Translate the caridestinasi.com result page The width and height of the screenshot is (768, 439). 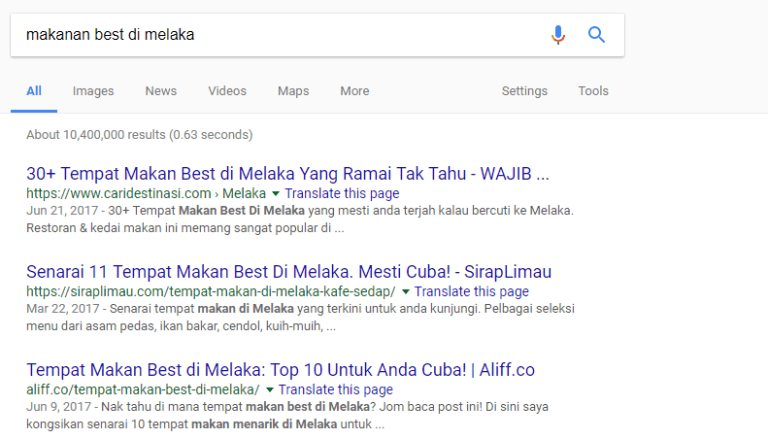(x=342, y=193)
